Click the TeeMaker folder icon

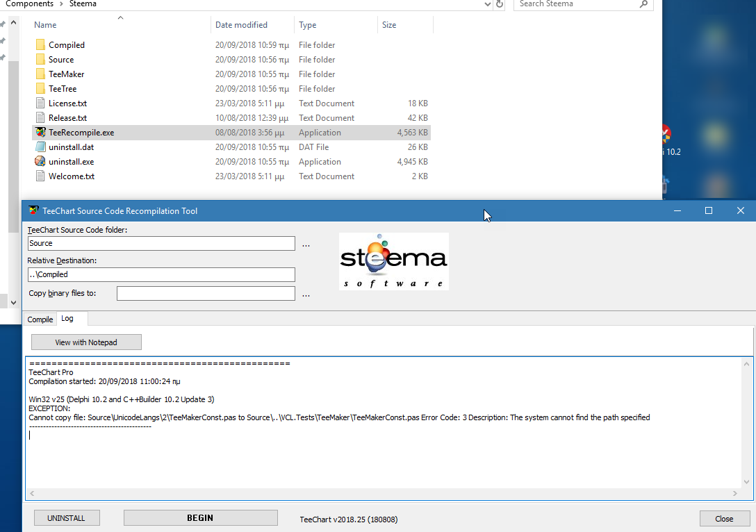click(x=40, y=74)
